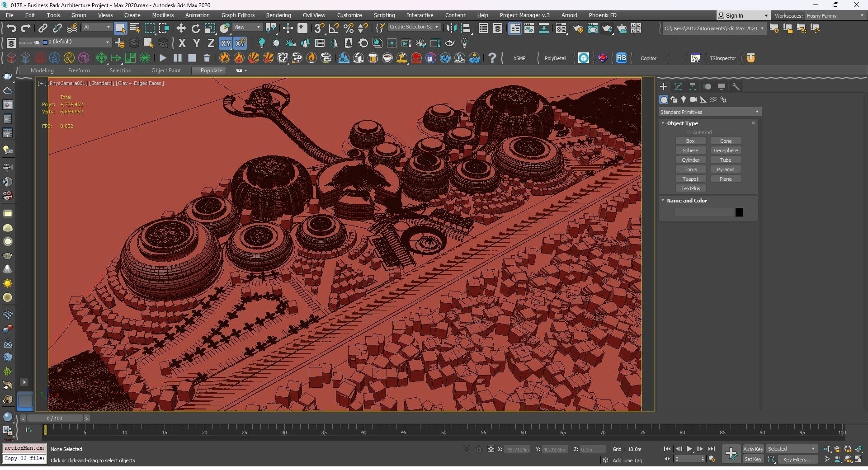Click the Undo arrow in the main toolbar

(x=11, y=28)
